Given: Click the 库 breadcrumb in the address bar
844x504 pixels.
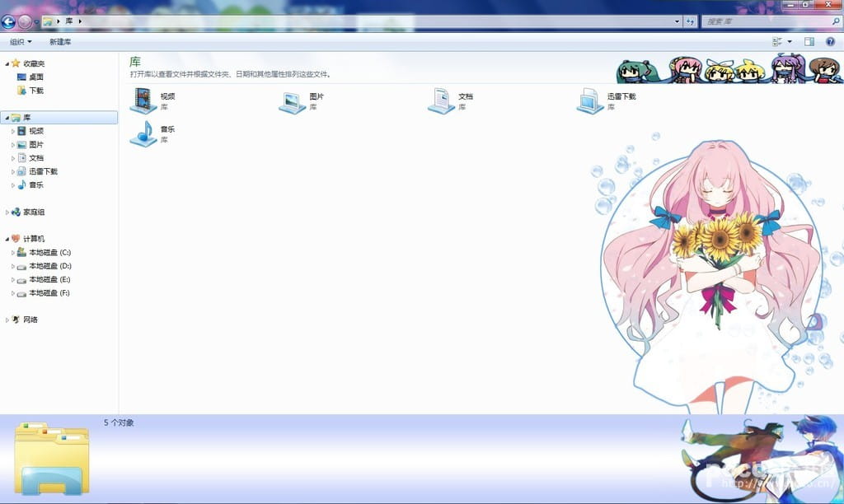Looking at the screenshot, I should click(69, 21).
